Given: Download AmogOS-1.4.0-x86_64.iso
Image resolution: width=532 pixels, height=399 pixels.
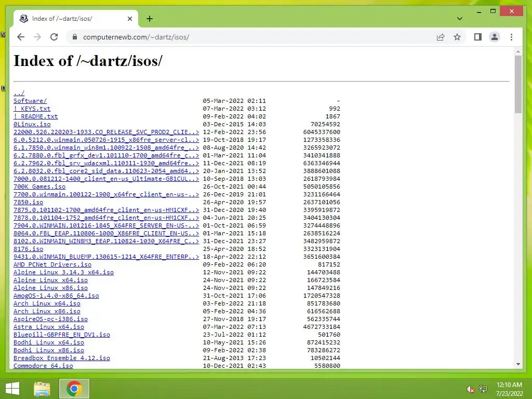Looking at the screenshot, I should [x=56, y=296].
